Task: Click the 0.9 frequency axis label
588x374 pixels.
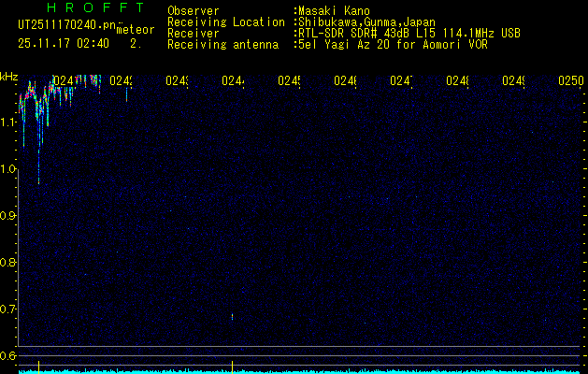Action: coord(7,215)
